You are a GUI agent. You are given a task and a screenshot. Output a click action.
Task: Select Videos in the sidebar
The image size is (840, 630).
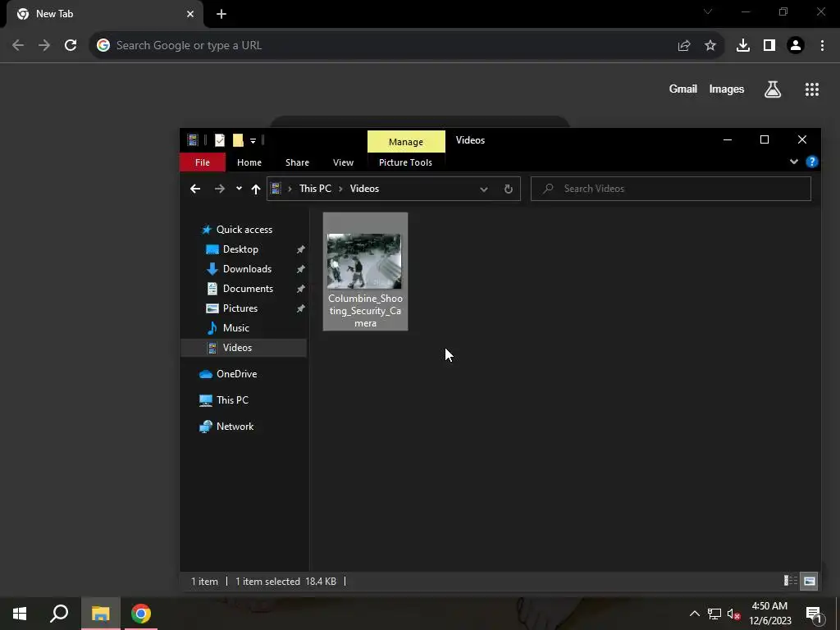click(x=243, y=348)
